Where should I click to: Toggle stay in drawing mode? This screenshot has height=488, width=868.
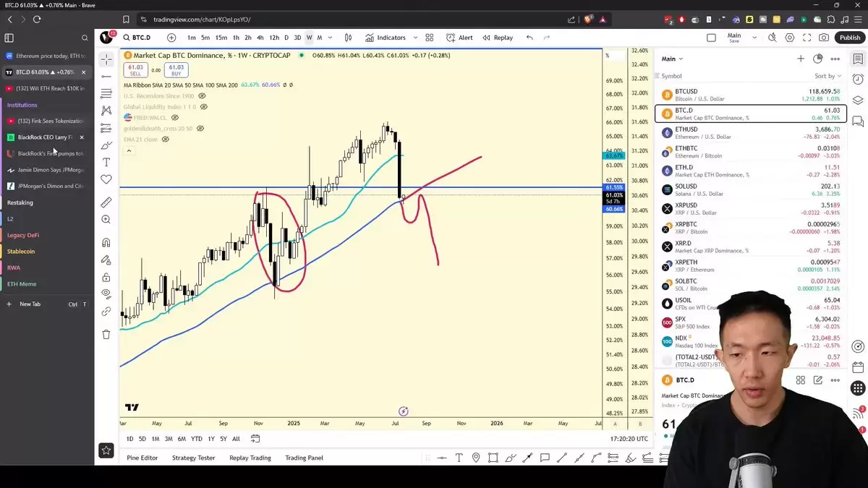click(x=106, y=260)
